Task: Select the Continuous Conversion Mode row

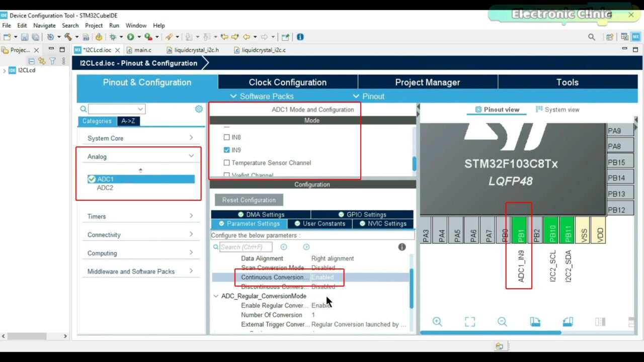Action: click(x=310, y=278)
